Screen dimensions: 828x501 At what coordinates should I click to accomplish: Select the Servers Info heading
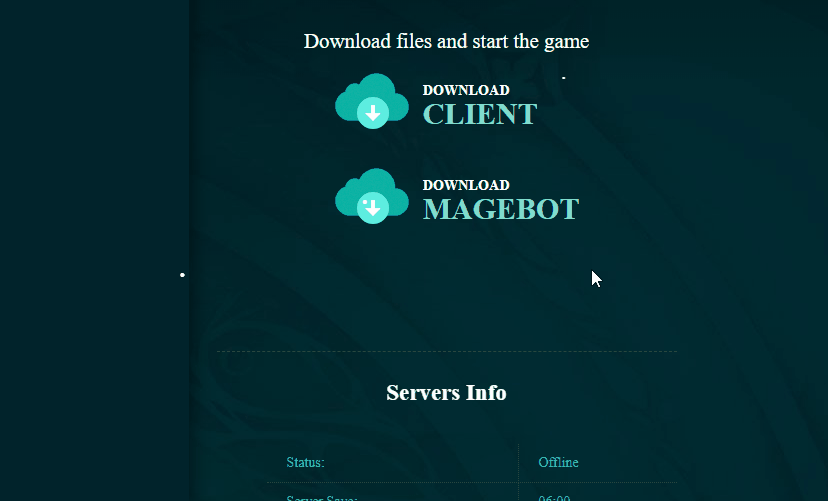pos(446,393)
